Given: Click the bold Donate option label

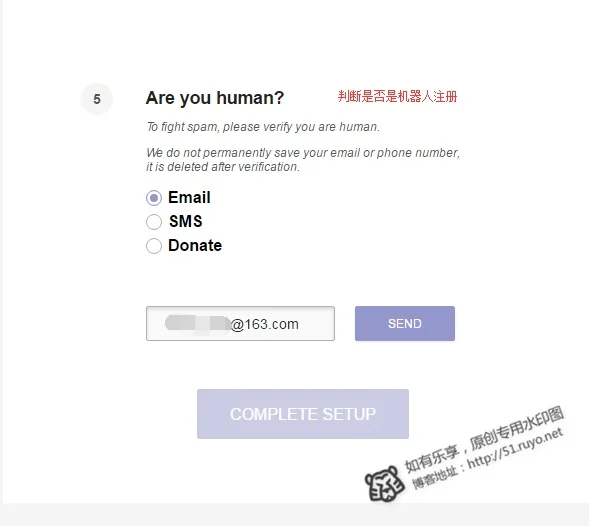Looking at the screenshot, I should [195, 245].
